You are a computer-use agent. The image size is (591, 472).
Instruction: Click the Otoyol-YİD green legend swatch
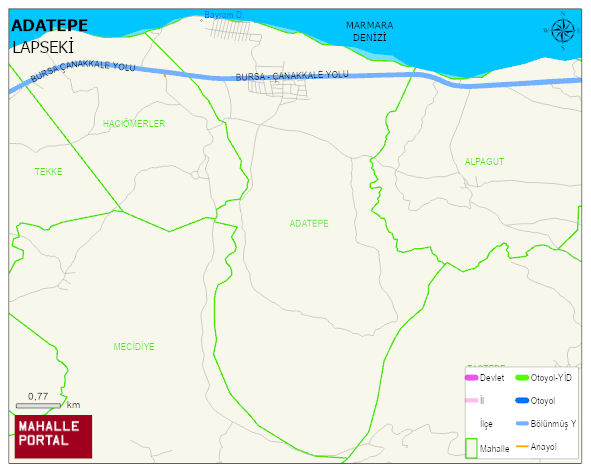coord(522,377)
